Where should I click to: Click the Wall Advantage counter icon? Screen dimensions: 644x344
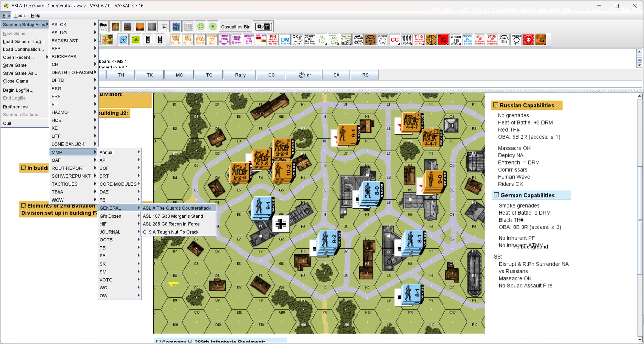point(358,39)
